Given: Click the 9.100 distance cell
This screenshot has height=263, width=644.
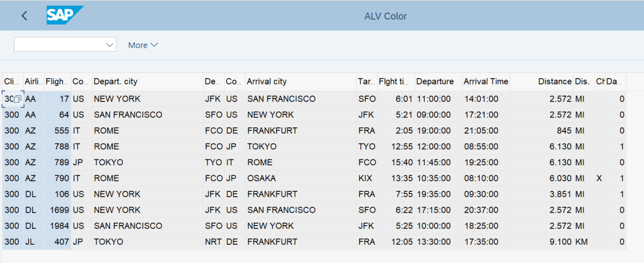Looking at the screenshot, I should tap(560, 241).
